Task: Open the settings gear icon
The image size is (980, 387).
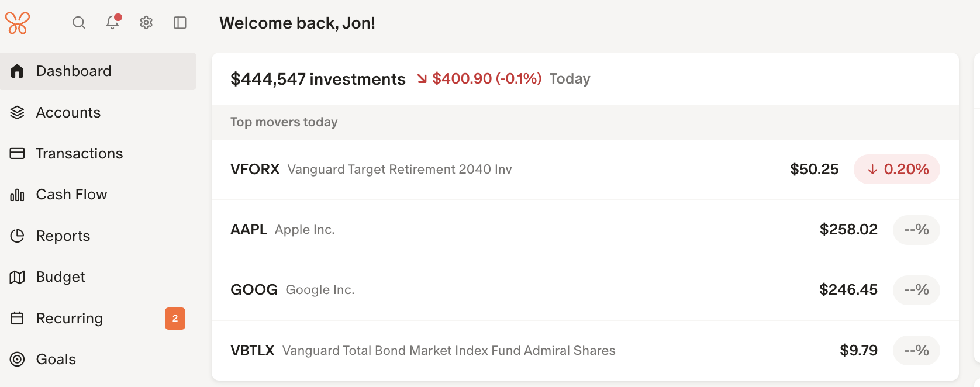Action: (146, 23)
